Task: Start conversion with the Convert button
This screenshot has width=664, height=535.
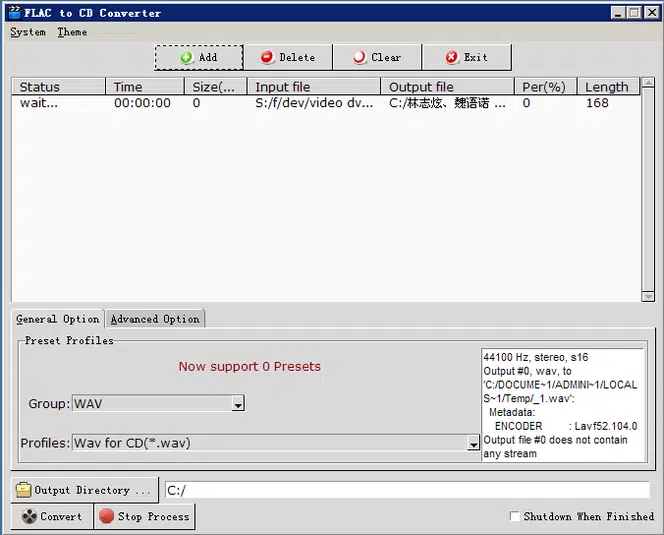Action: [52, 517]
